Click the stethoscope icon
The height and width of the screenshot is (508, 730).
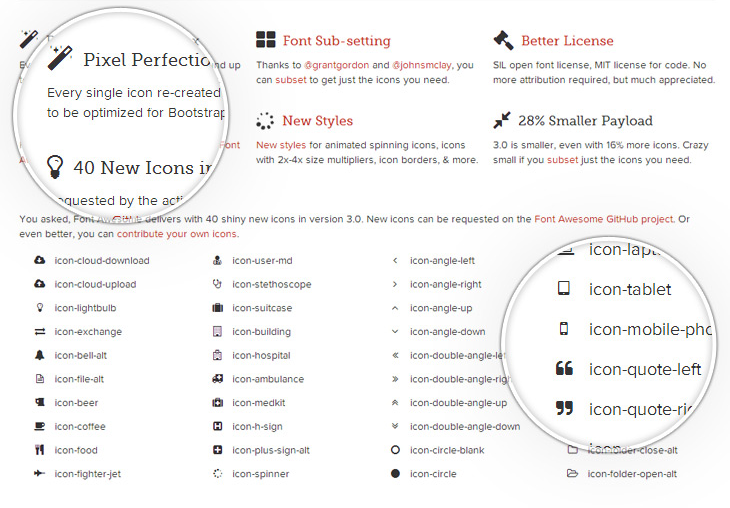(217, 284)
